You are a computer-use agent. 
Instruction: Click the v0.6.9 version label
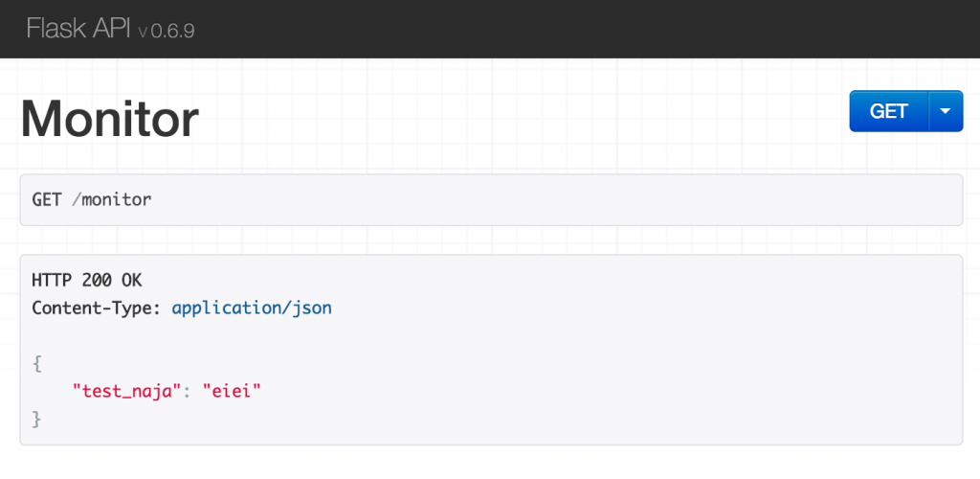pos(167,31)
